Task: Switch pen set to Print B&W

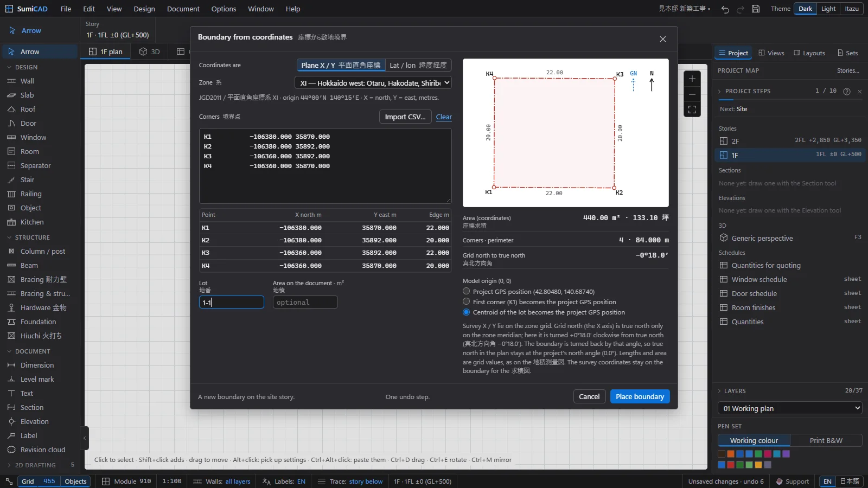Action: coord(826,441)
